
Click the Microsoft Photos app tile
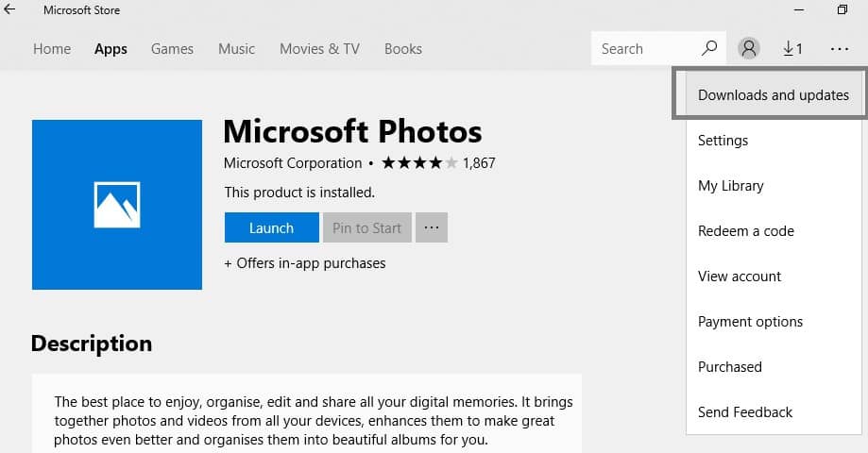point(117,205)
